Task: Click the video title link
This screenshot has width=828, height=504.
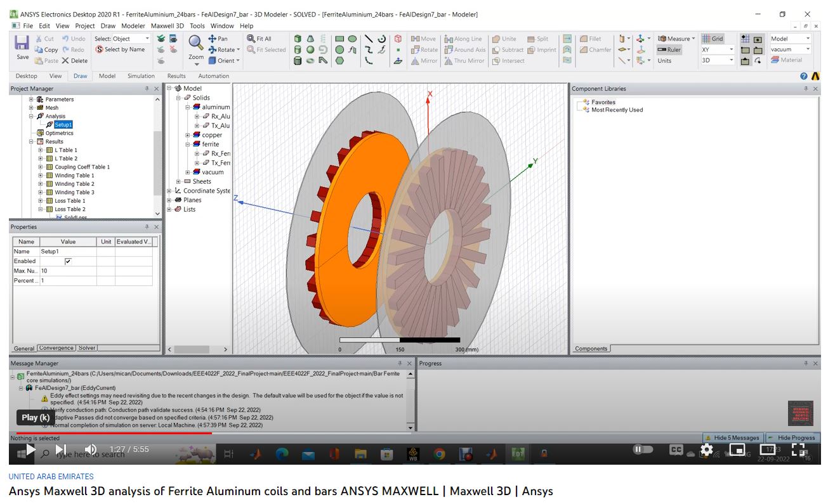Action: (281, 491)
